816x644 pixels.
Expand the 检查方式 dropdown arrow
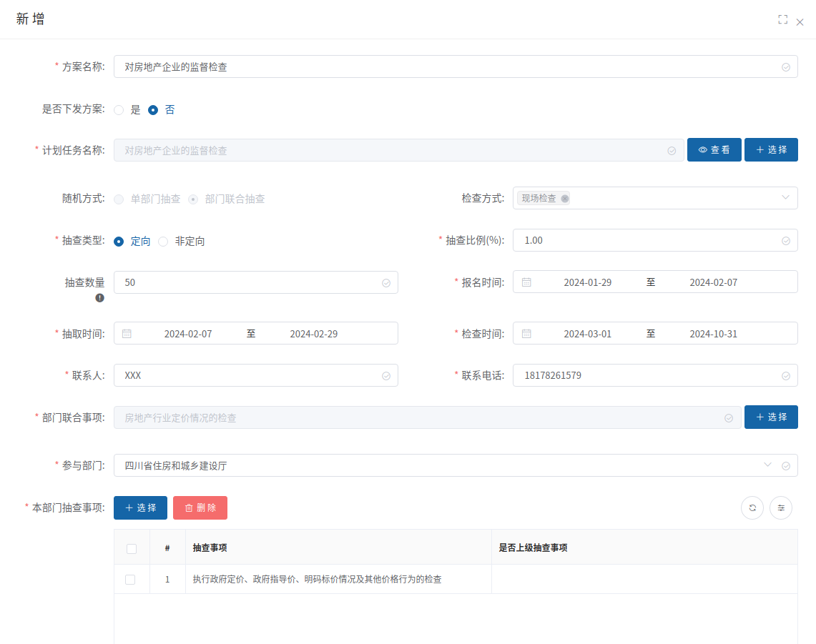coord(785,198)
